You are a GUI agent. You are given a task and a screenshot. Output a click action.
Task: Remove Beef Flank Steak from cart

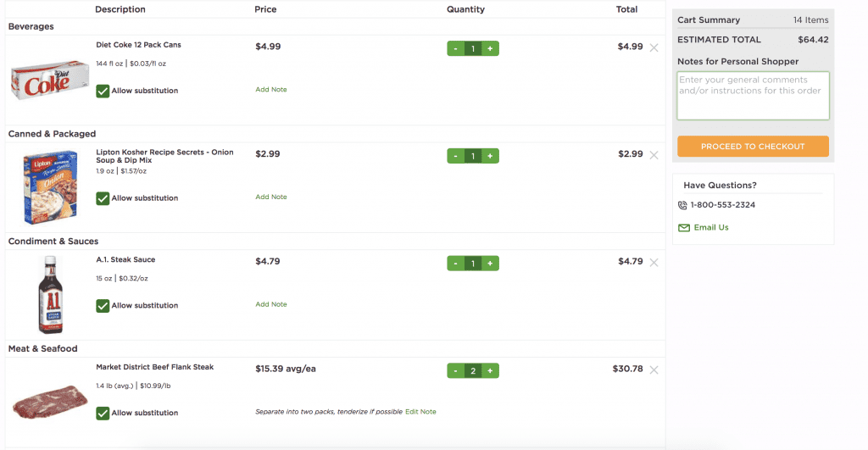(x=654, y=369)
